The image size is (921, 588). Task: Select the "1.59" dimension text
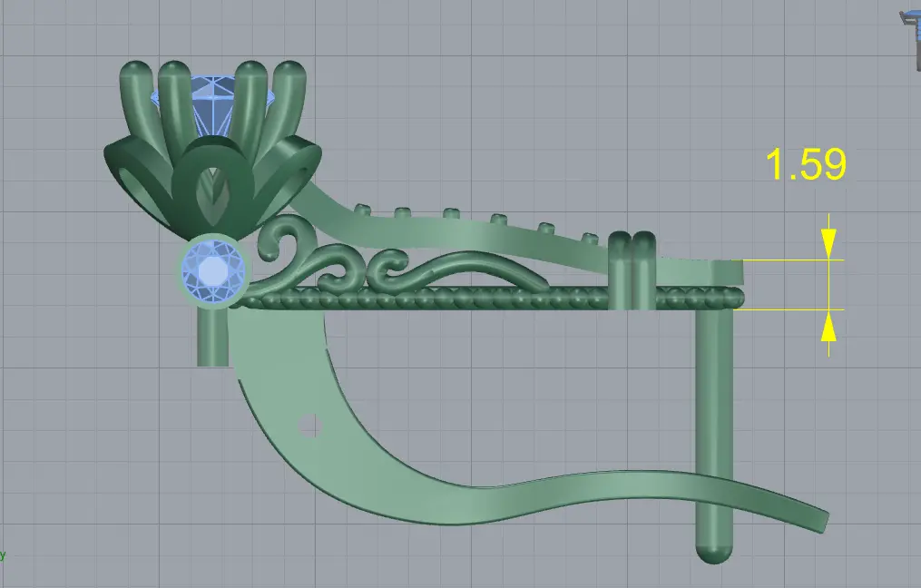point(806,164)
